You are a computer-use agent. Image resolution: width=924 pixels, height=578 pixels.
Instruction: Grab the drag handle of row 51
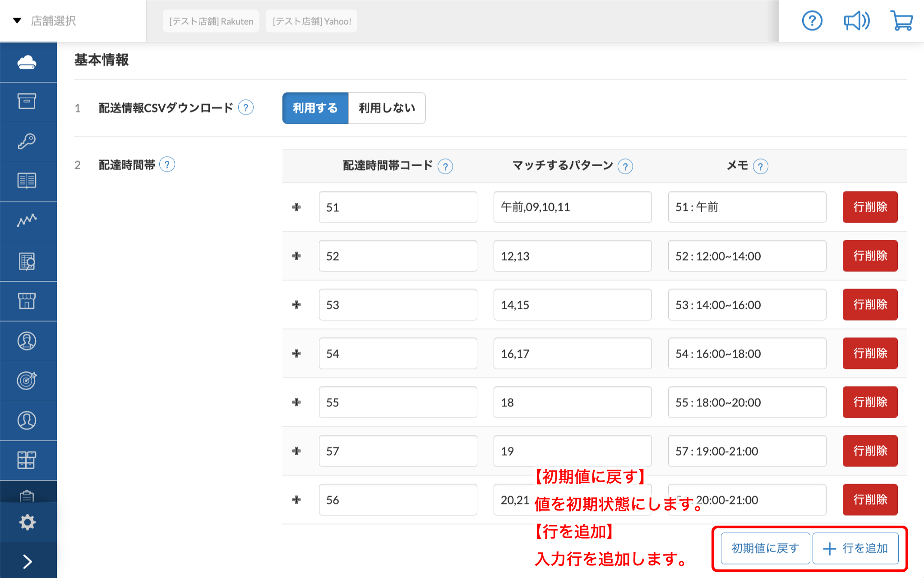(x=296, y=207)
